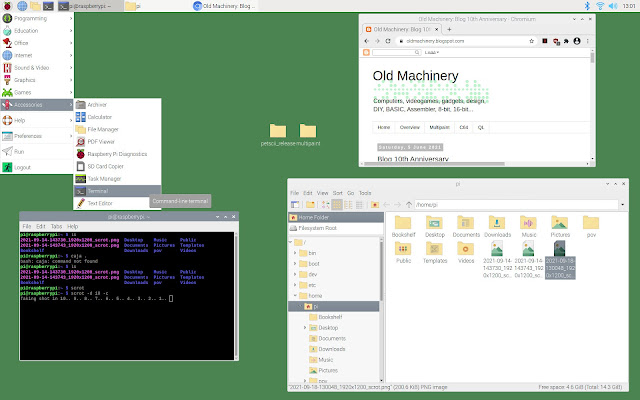
Task: Open Chromium extensions puzzle icon
Action: [566, 41]
